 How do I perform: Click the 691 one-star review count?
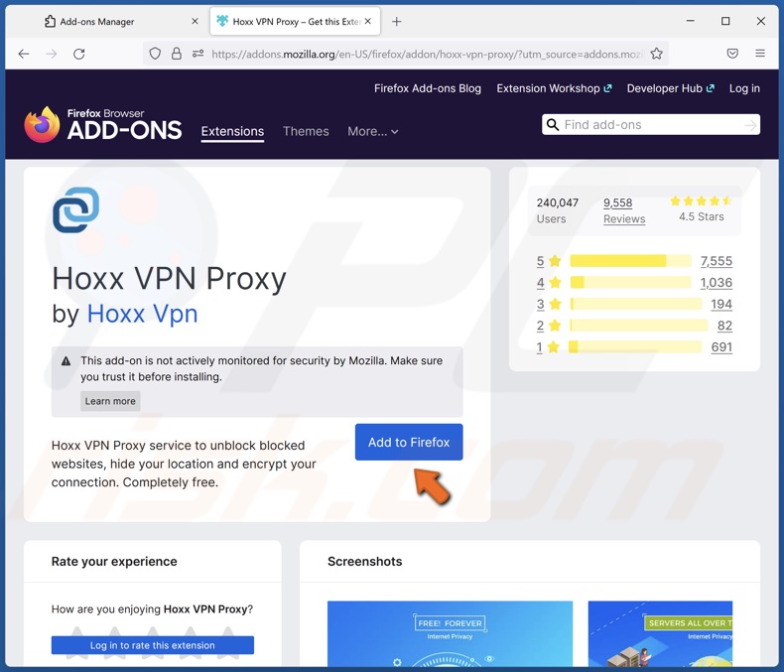[x=721, y=347]
